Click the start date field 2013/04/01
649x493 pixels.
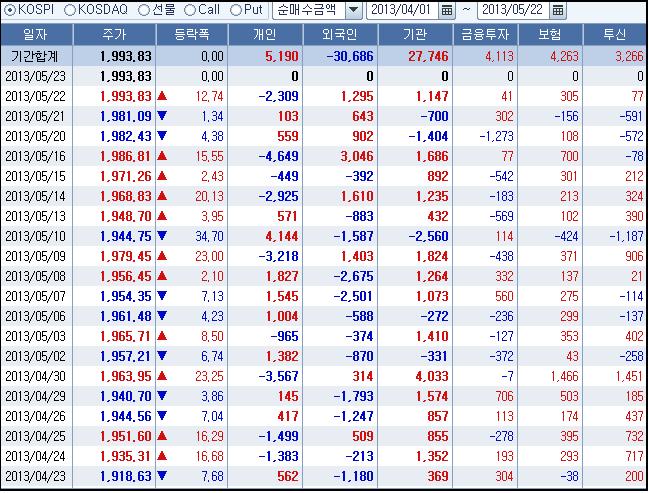coord(402,10)
